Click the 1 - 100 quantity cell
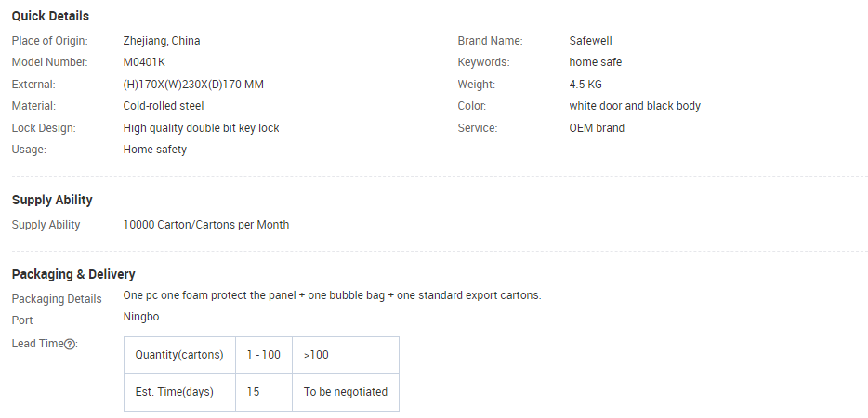Image resolution: width=868 pixels, height=418 pixels. 264,355
